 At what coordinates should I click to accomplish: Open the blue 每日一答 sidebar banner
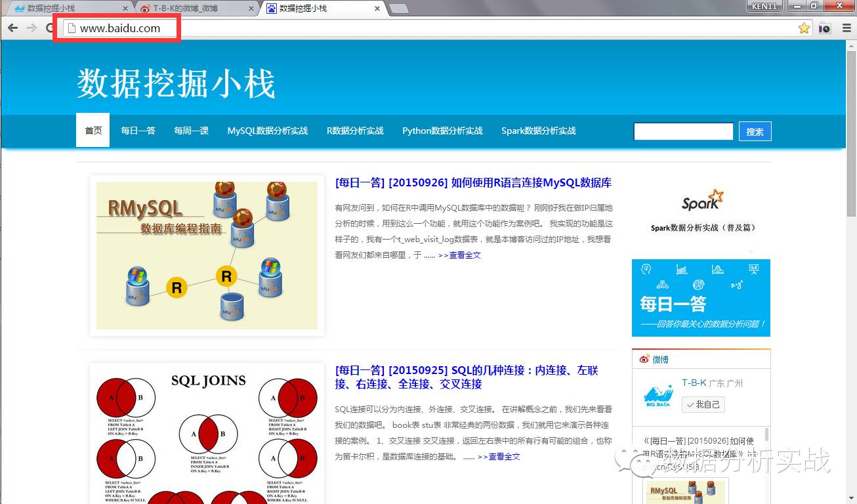coord(701,298)
